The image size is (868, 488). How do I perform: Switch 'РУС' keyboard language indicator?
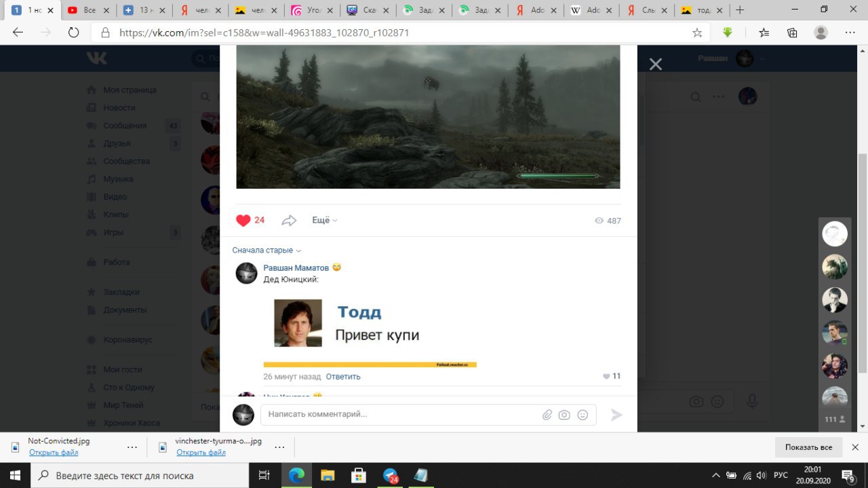(x=781, y=475)
